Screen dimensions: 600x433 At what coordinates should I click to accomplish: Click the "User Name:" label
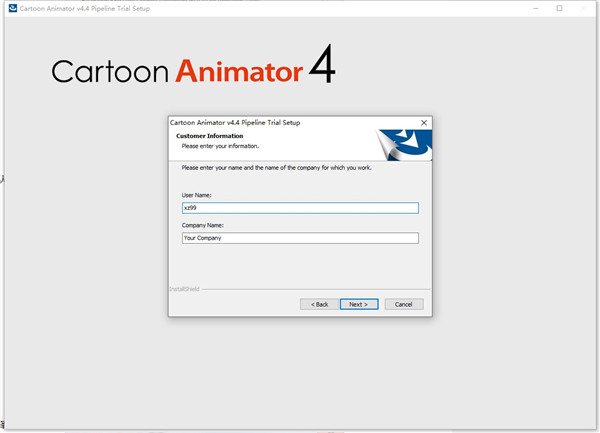(x=196, y=195)
